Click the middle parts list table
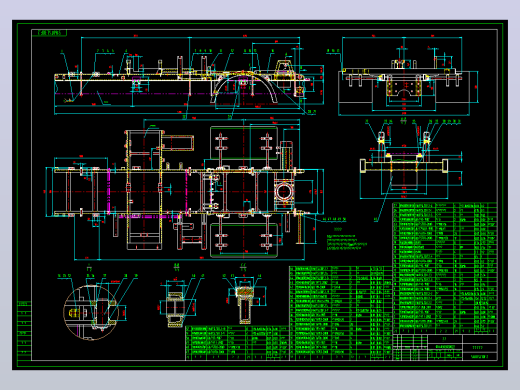520x390 pixels. [341, 313]
